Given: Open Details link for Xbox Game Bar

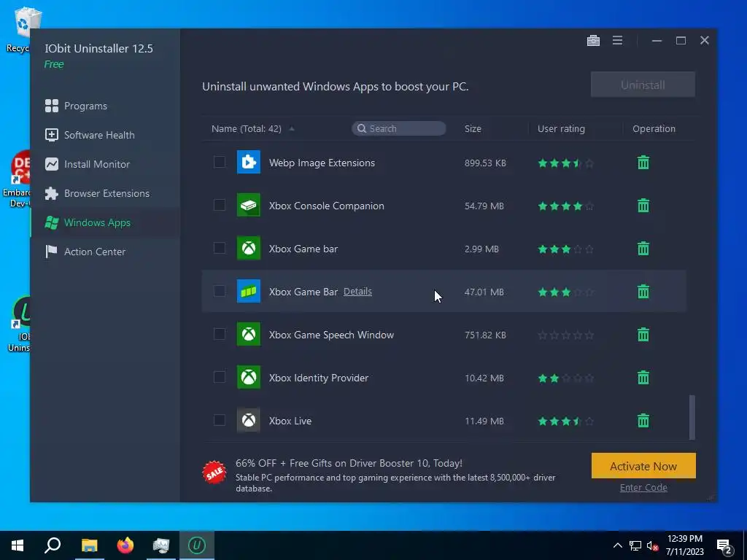Looking at the screenshot, I should coord(357,292).
